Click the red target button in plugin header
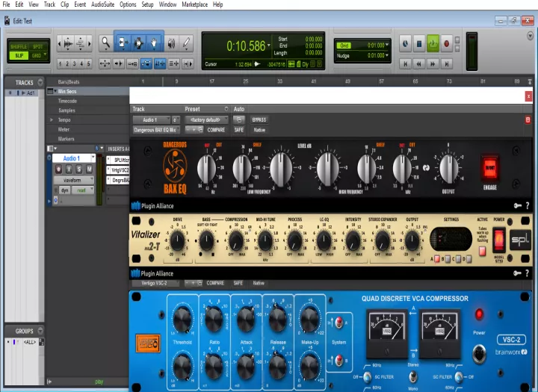This screenshot has width=538, height=392. click(528, 119)
